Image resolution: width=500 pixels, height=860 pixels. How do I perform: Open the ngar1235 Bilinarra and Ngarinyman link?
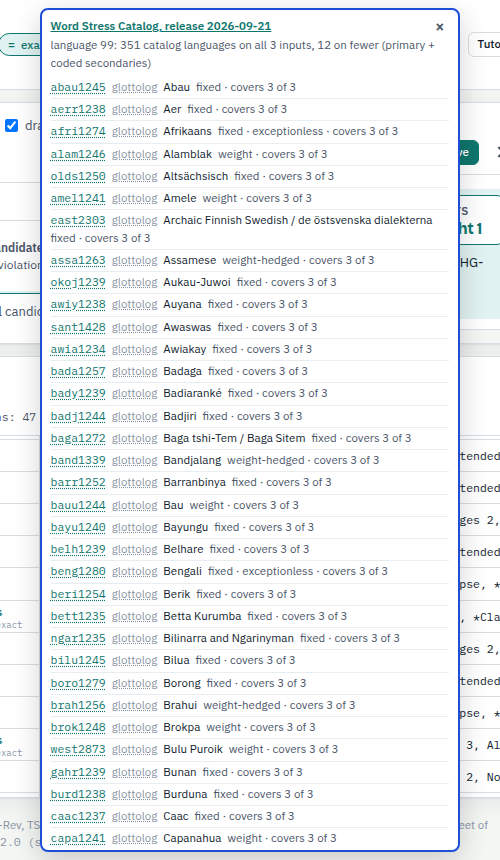[x=78, y=637]
